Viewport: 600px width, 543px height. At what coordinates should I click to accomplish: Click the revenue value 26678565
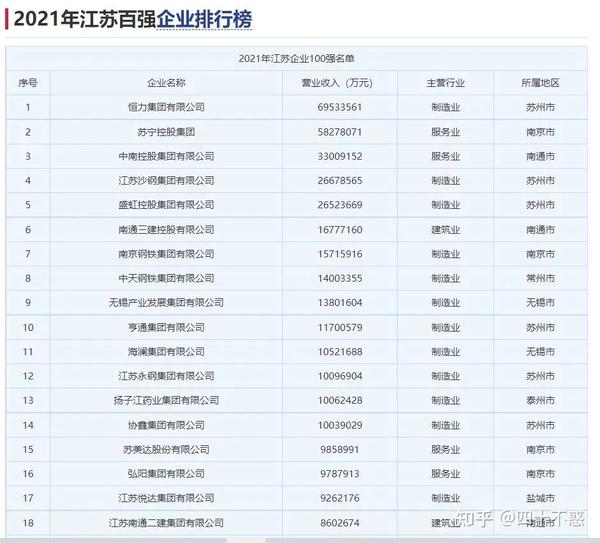point(340,180)
